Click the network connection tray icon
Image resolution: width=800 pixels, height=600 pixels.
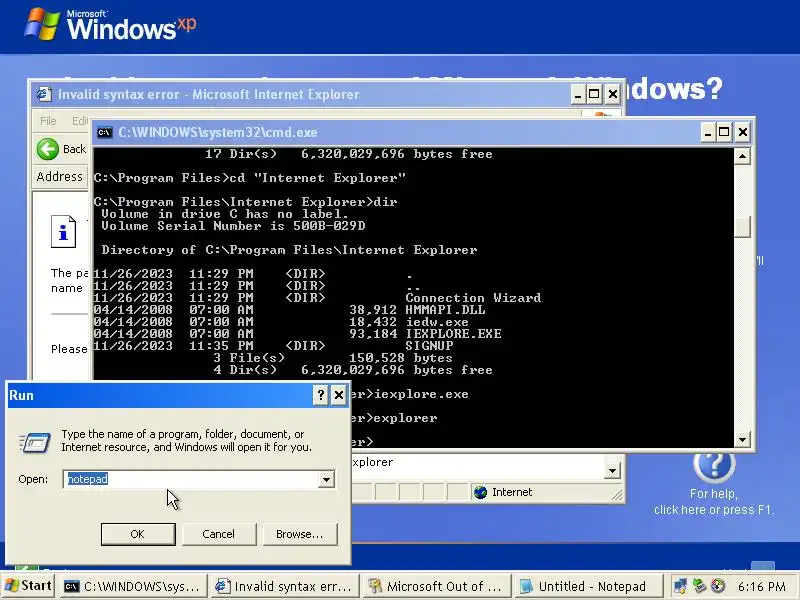[x=680, y=586]
